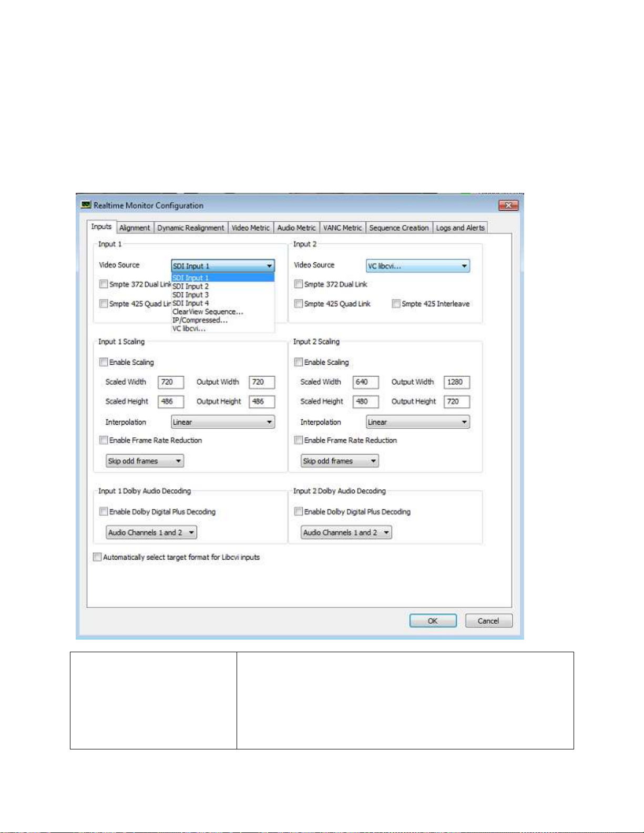
Task: Enable Input 1 Smpte 372 Dual Link
Action: [x=104, y=284]
